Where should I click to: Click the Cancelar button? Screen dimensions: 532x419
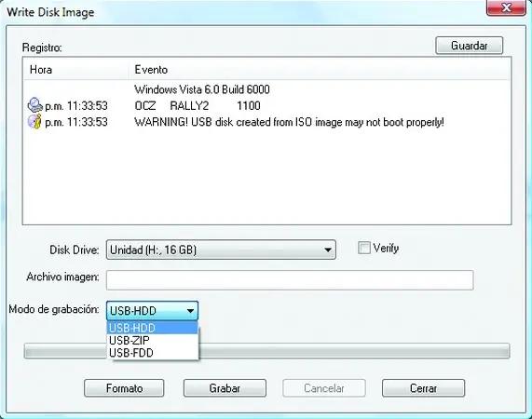(x=324, y=388)
